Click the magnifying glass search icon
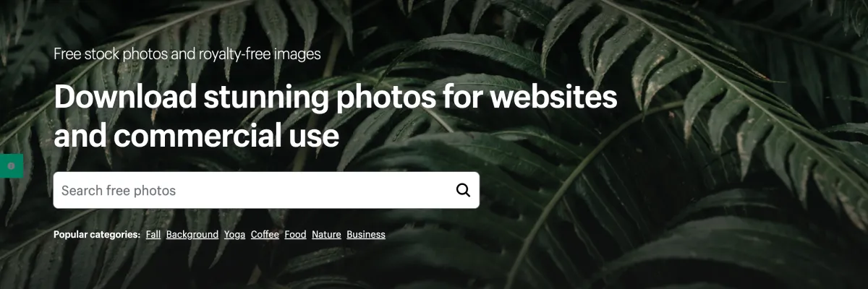This screenshot has height=289, width=868. tap(463, 190)
